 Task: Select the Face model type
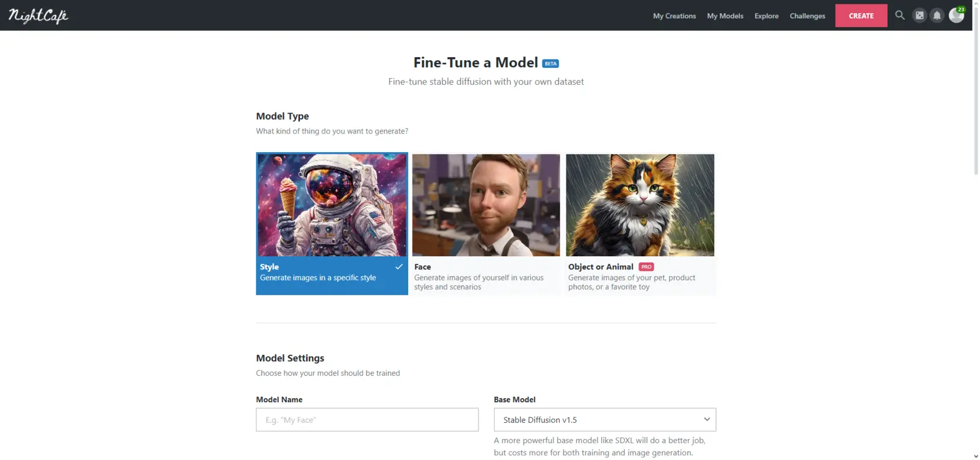pos(486,224)
